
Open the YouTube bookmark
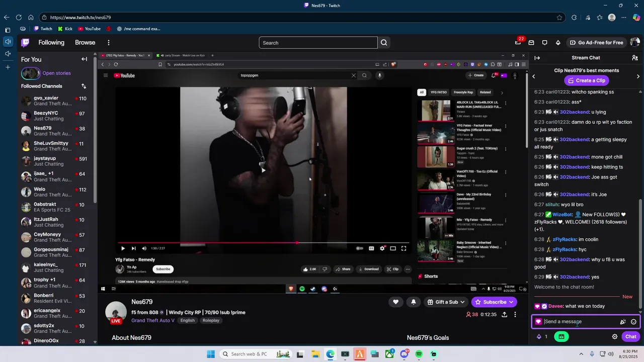pos(89,29)
